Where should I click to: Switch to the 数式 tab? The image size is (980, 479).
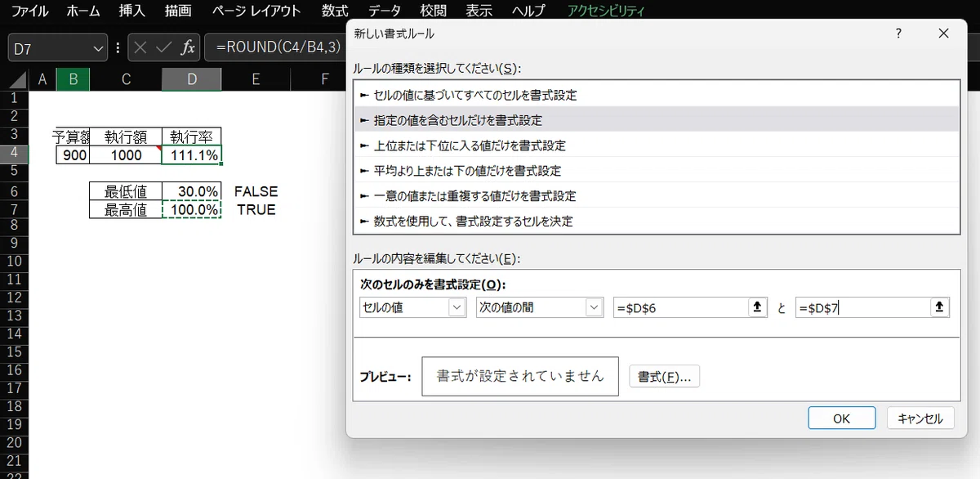point(334,11)
